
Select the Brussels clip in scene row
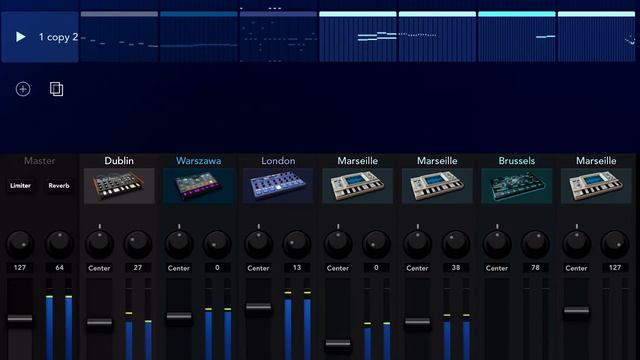[517, 37]
